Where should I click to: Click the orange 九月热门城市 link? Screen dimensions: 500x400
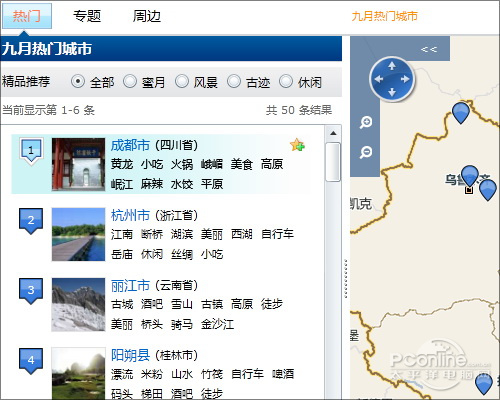(x=385, y=16)
